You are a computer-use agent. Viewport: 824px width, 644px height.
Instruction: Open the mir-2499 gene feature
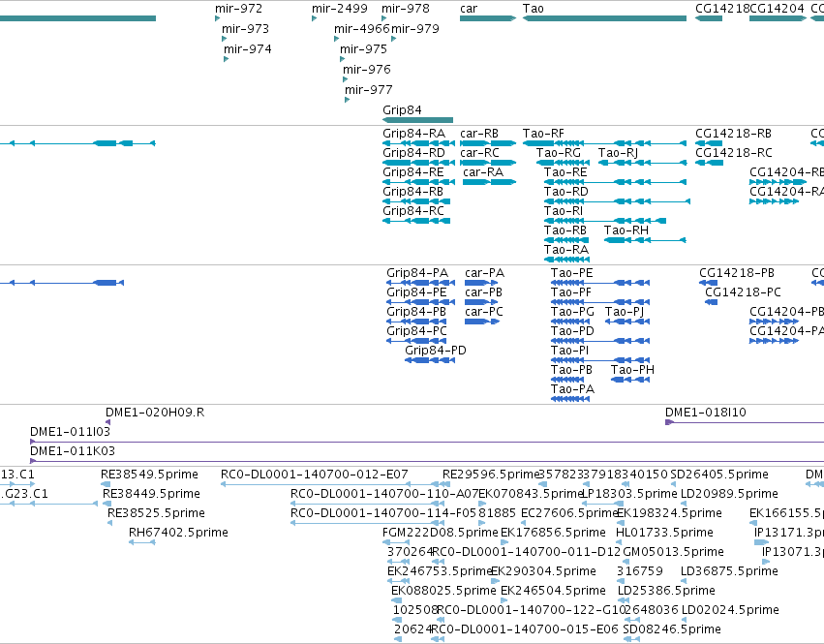tap(314, 18)
